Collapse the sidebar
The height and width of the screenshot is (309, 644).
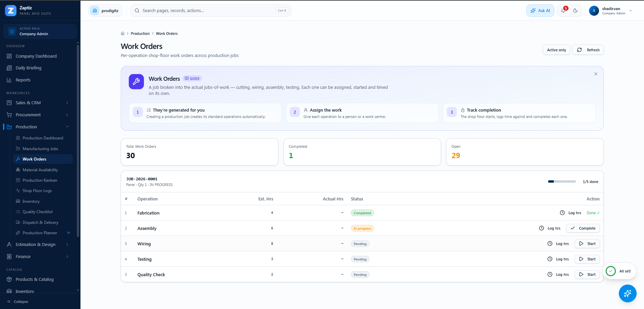pos(18,302)
